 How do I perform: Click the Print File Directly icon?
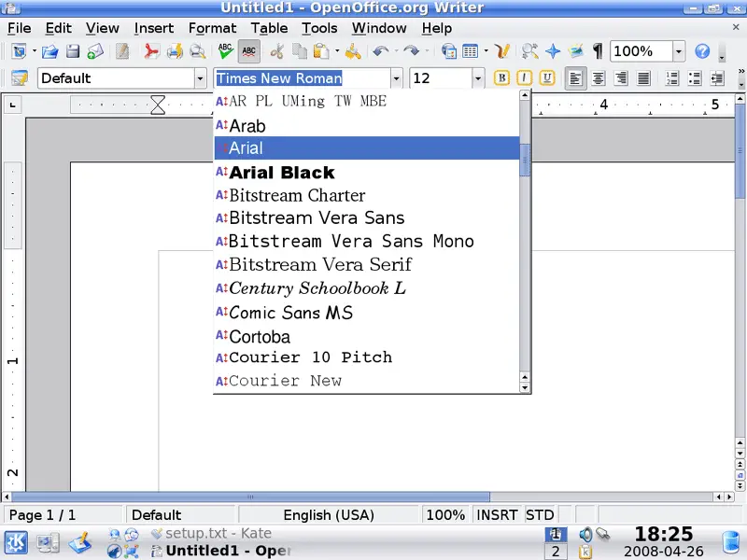(x=175, y=51)
